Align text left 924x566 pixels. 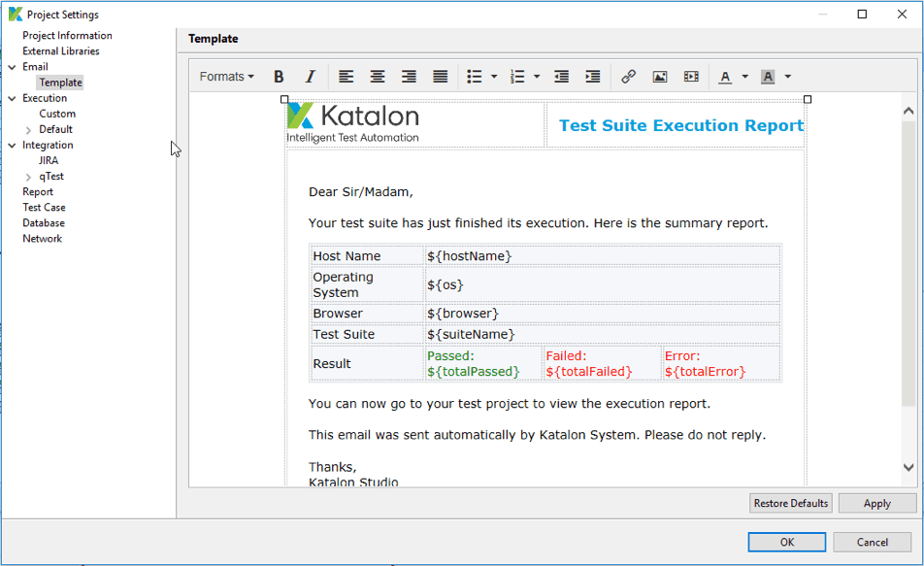pos(346,77)
